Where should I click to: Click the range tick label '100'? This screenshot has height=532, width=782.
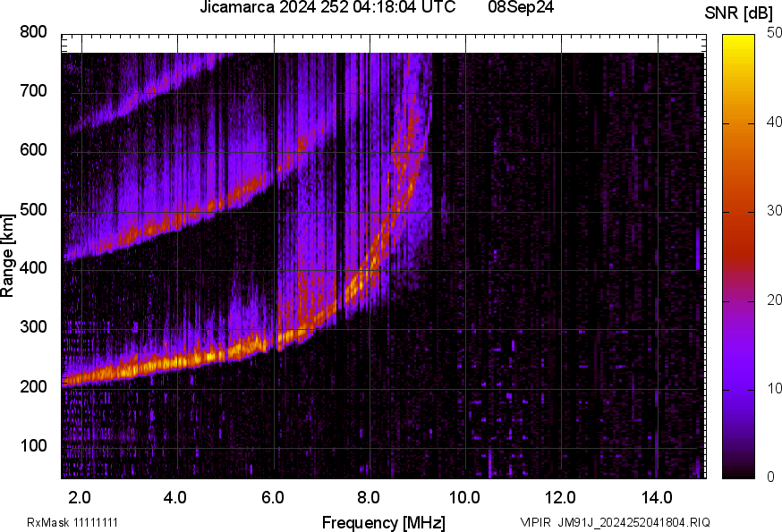click(33, 445)
